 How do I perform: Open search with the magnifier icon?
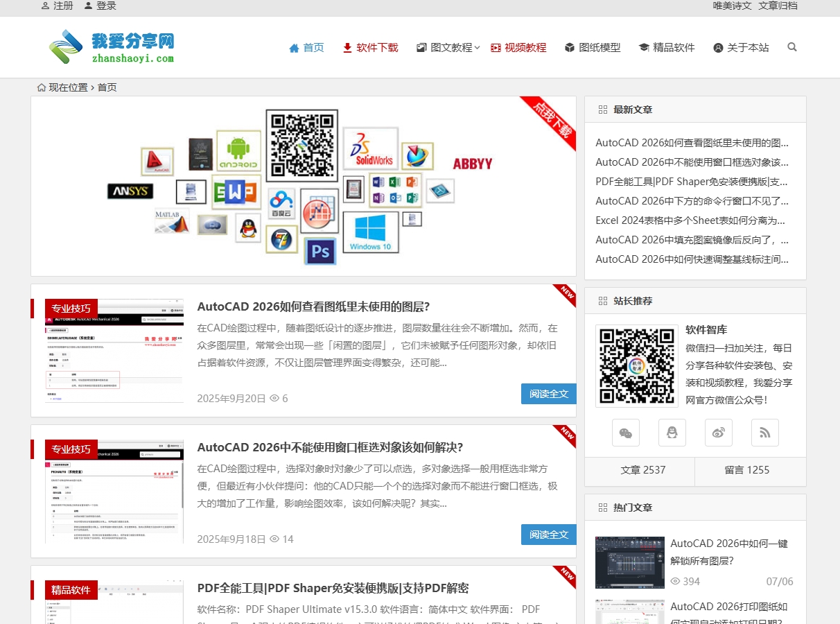pyautogui.click(x=791, y=47)
